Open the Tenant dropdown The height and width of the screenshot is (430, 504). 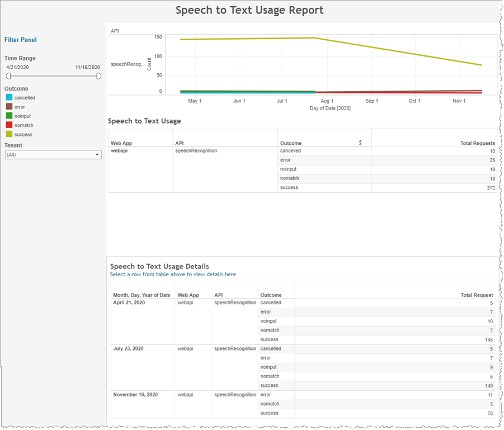pos(53,155)
